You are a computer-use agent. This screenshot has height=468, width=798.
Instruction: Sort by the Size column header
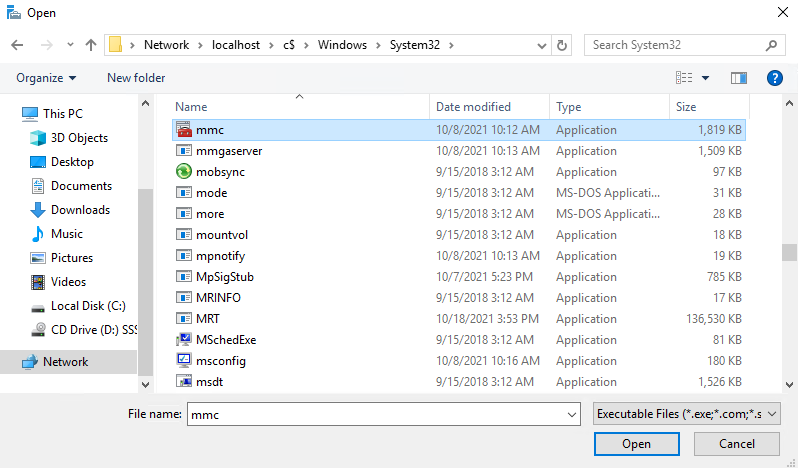coord(709,107)
